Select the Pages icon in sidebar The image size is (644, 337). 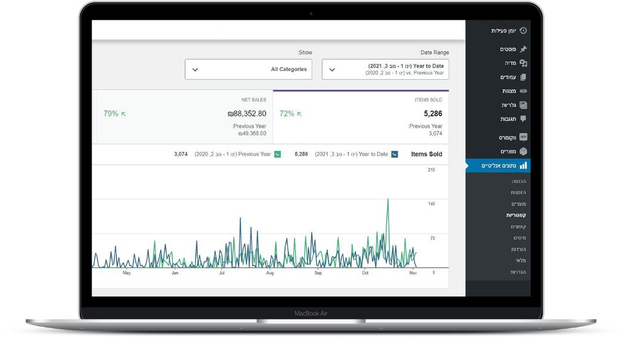click(x=523, y=77)
